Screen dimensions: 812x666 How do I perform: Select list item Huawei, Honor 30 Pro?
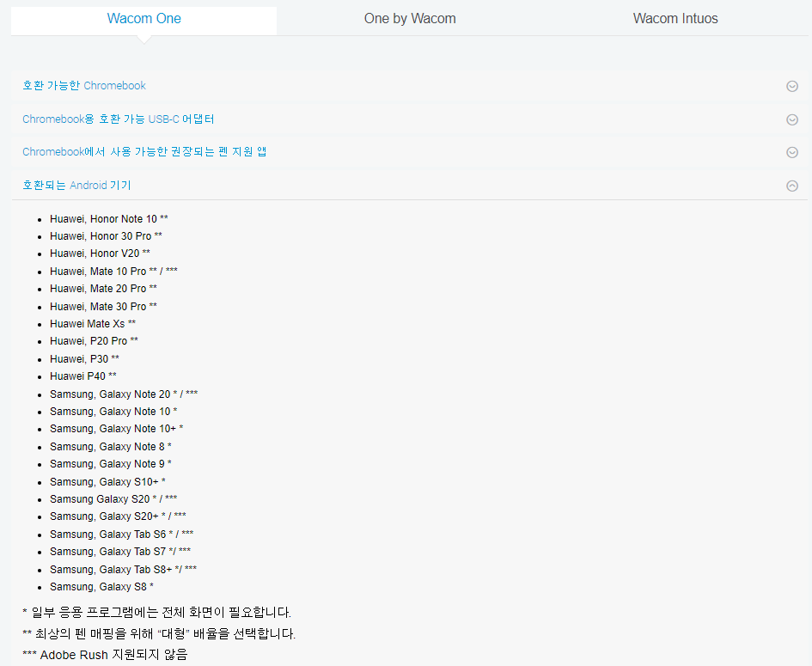point(107,236)
